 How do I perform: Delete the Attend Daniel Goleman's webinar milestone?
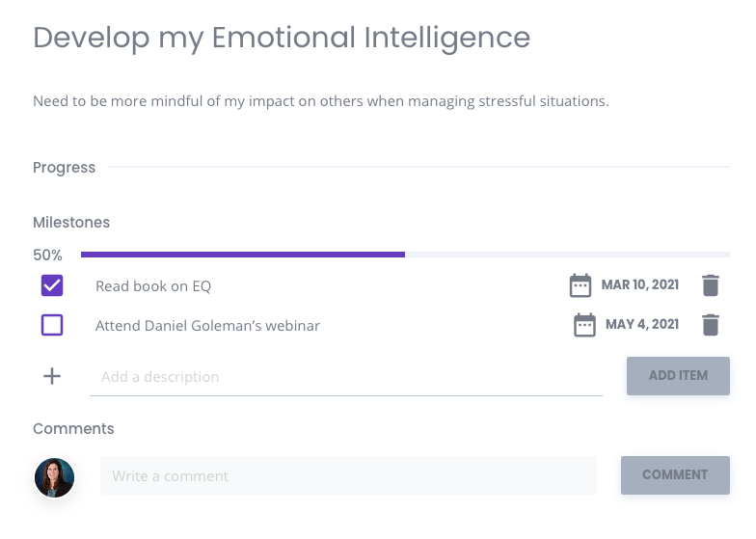pyautogui.click(x=711, y=325)
